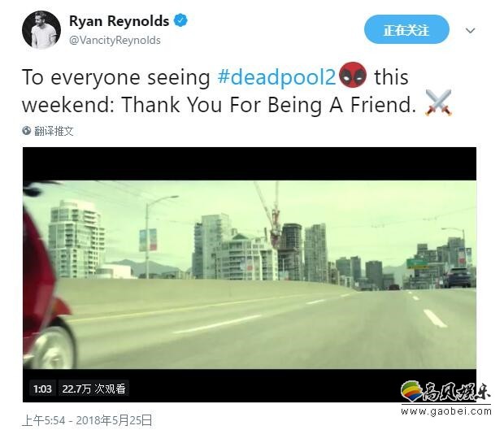The image size is (504, 430).
Task: Expand the tweet options chevron
Action: (x=471, y=31)
